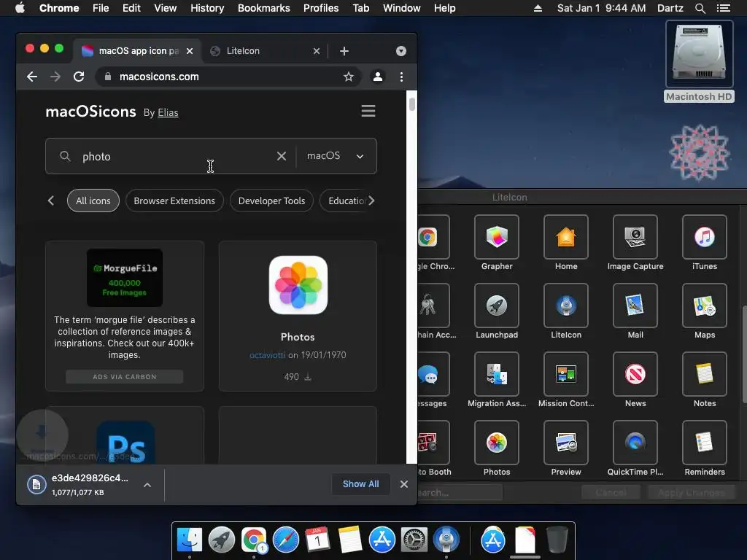Select the News icon in LiteIcon

point(635,374)
